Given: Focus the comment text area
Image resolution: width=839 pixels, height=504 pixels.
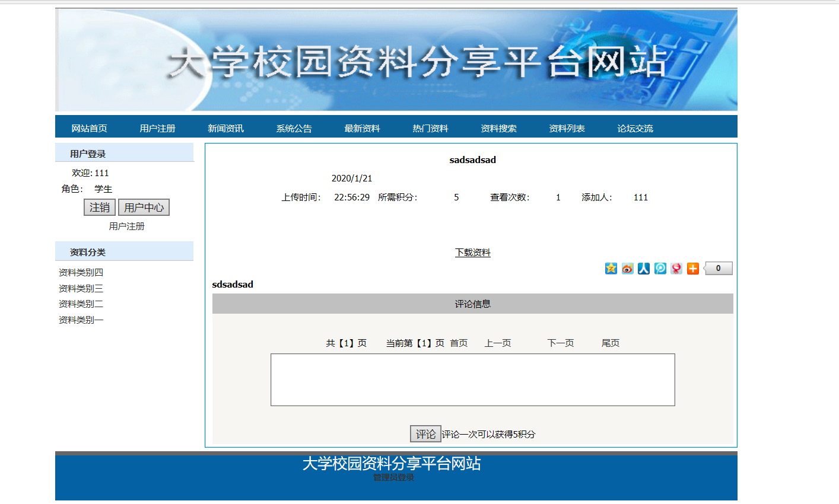Looking at the screenshot, I should (x=472, y=379).
